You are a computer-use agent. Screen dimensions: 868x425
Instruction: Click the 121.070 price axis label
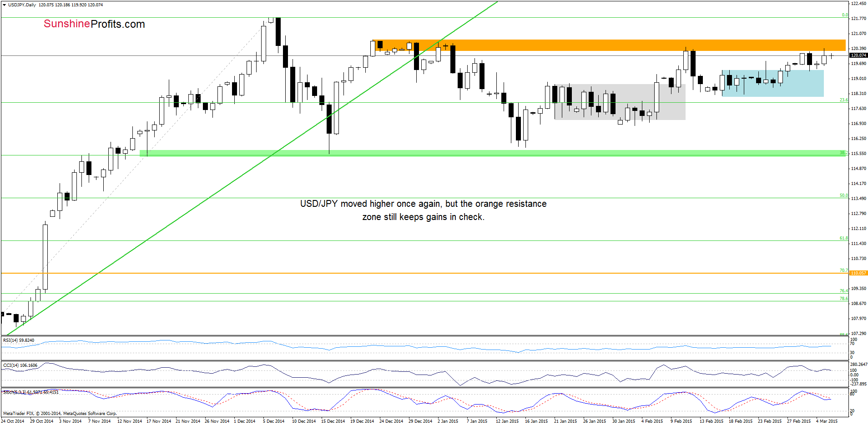pos(858,34)
